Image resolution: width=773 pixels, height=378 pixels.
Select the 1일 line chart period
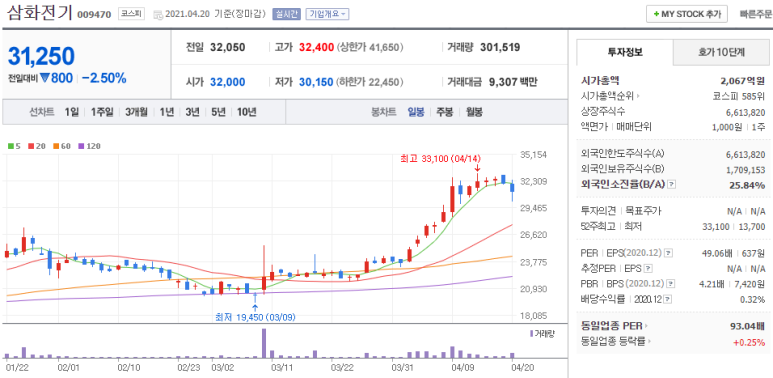(x=71, y=112)
